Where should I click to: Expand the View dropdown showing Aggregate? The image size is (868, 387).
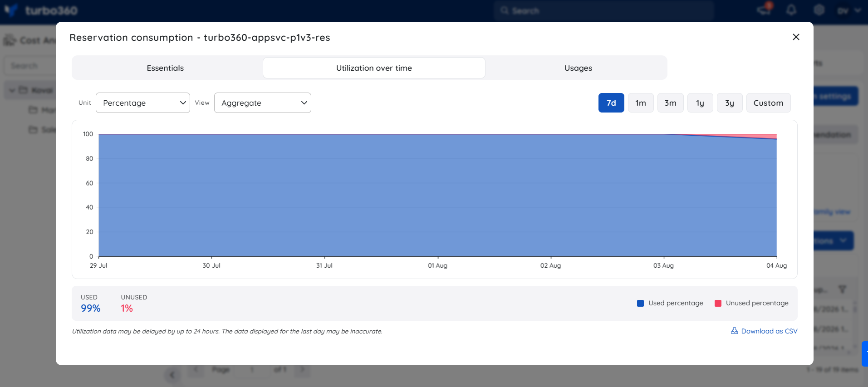pos(263,103)
